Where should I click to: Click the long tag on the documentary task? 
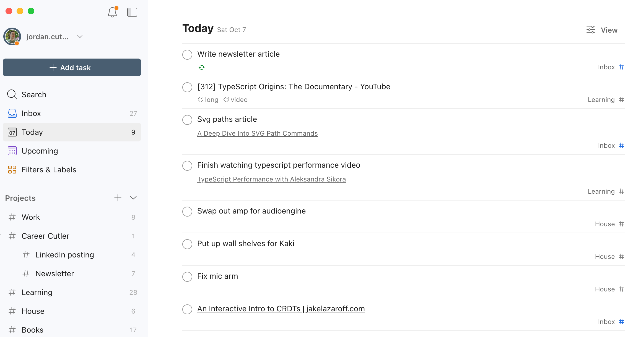point(208,99)
